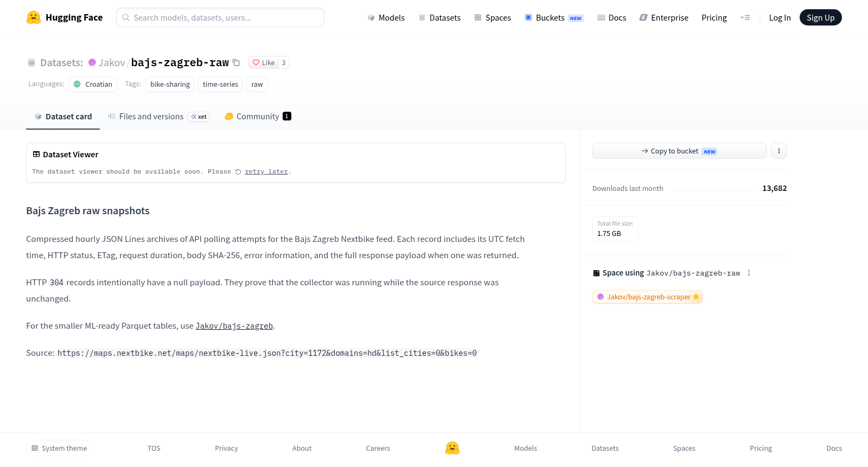Click the Bajs Zagreb raw snapshots heading
The width and height of the screenshot is (868, 467).
(88, 211)
